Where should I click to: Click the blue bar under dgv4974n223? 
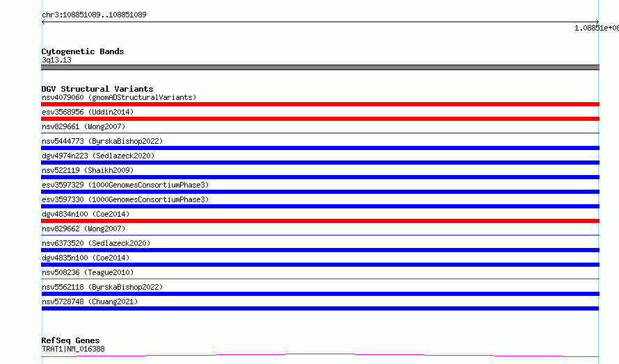click(320, 163)
